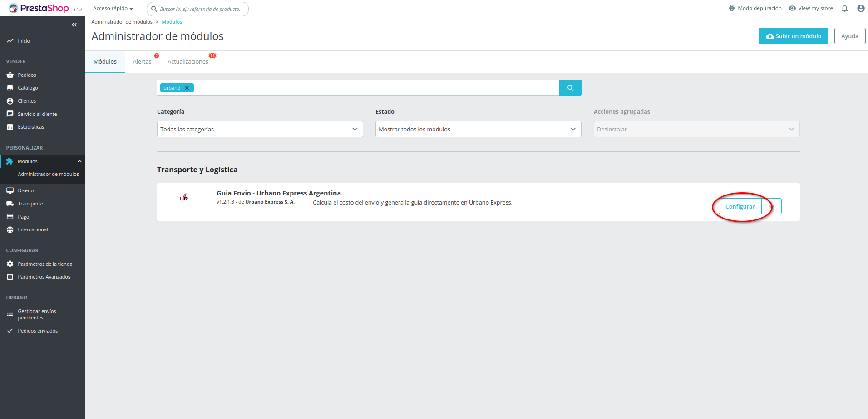Collapse the Módulos sidebar section
The width and height of the screenshot is (868, 419).
point(79,161)
